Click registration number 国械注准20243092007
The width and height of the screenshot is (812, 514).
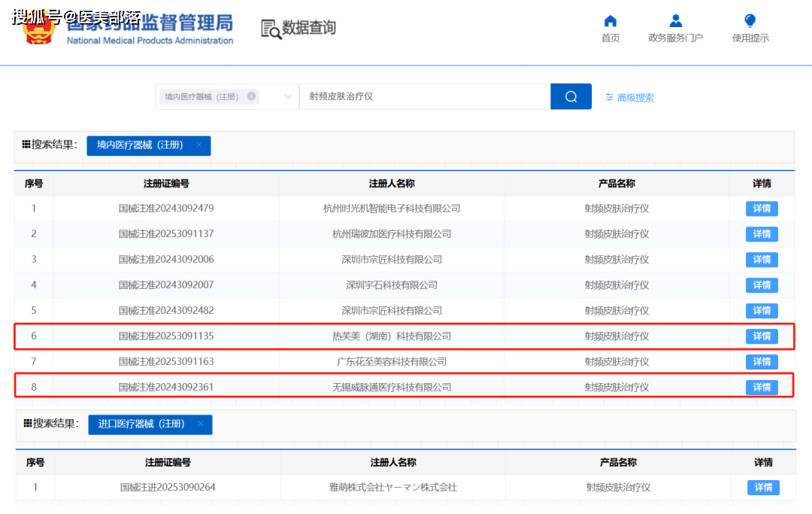pyautogui.click(x=166, y=285)
